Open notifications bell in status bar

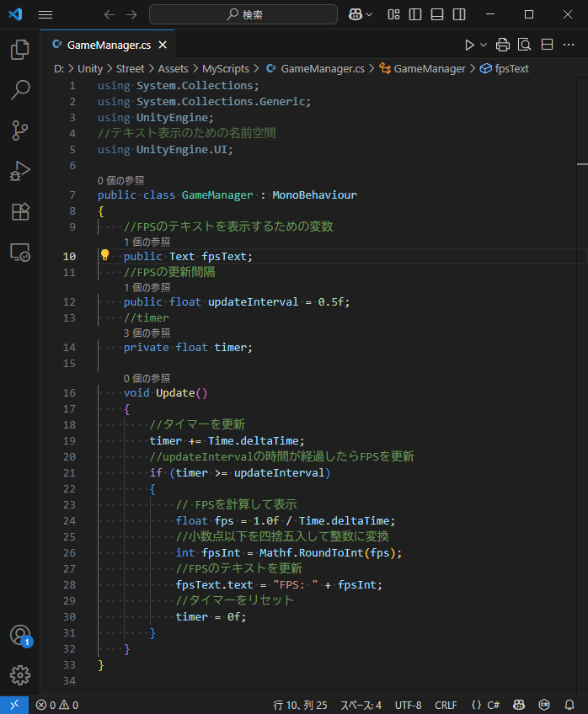pos(569,705)
